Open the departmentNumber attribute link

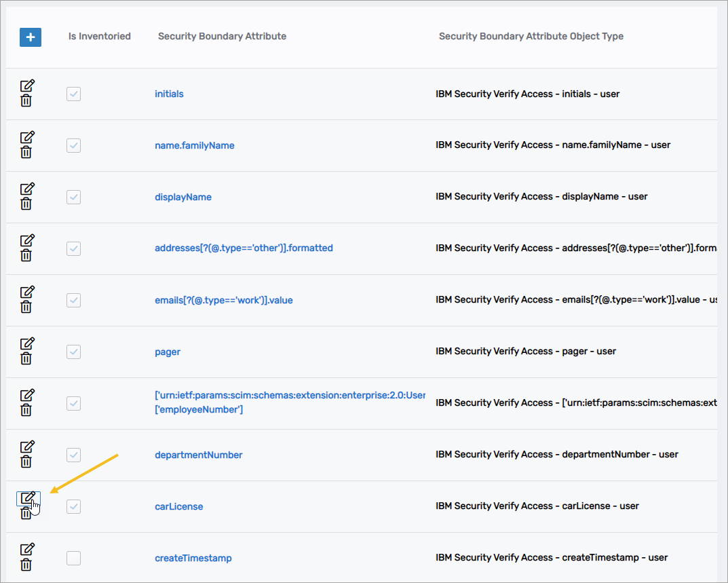(198, 455)
